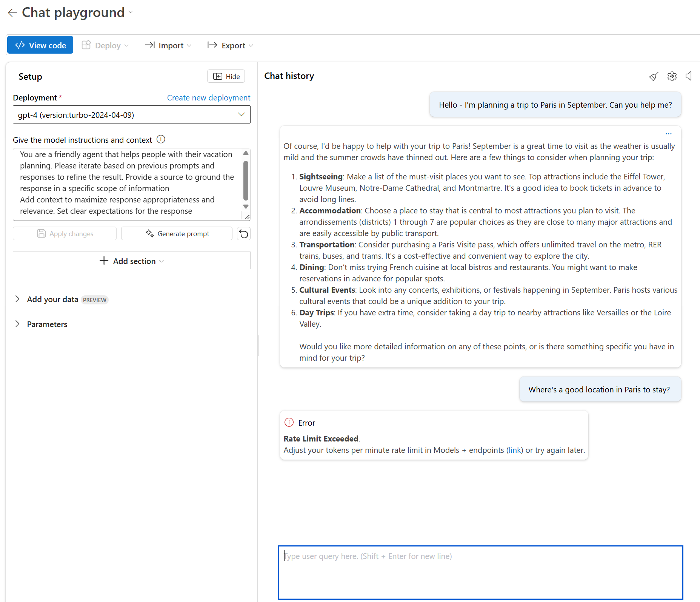Screen dimensions: 700x602
Task: Click the Apply changes button
Action: pos(65,234)
